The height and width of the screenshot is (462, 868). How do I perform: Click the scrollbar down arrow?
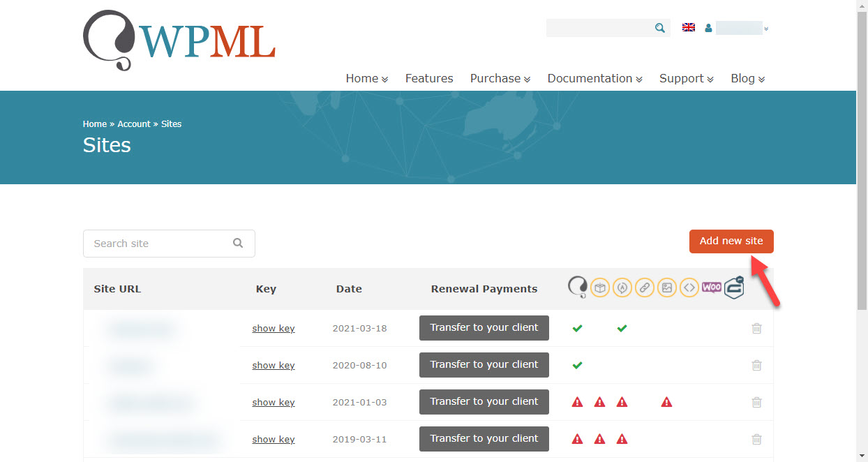click(862, 456)
